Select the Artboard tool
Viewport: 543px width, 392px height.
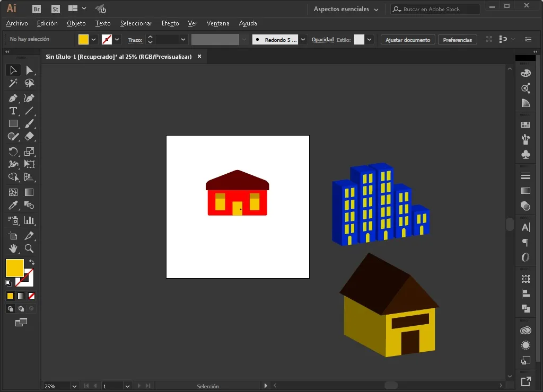point(13,236)
